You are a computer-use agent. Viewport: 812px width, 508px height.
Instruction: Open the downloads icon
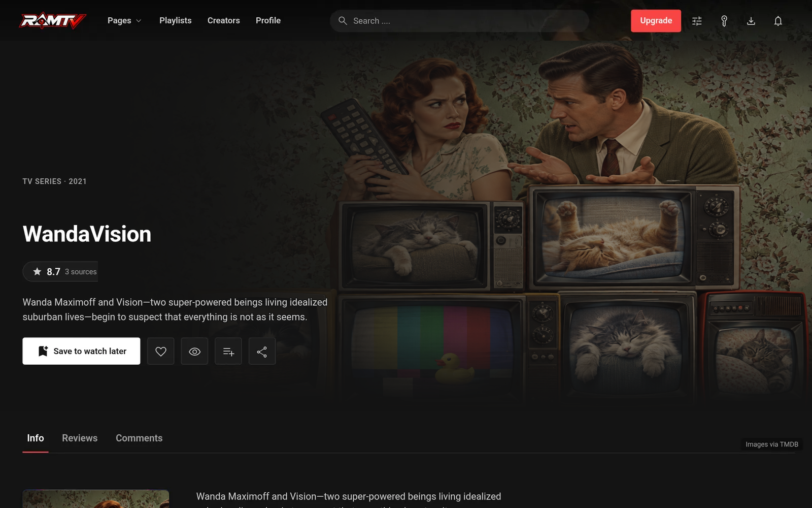click(751, 21)
